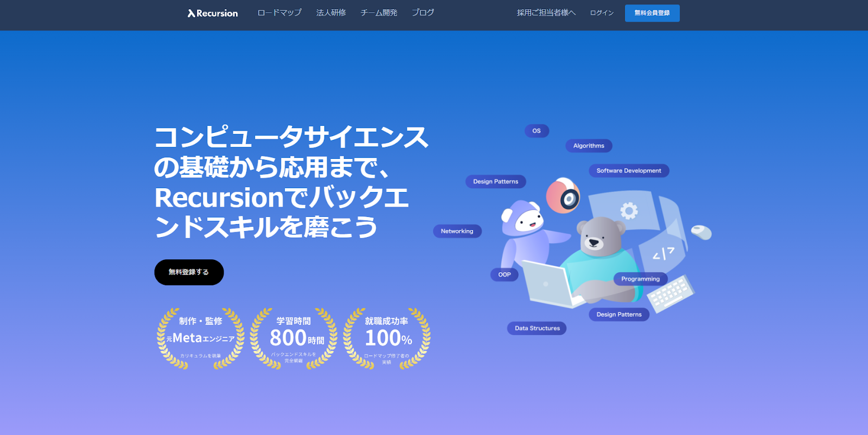
Task: Click the 就職成功率 100% laurel badge
Action: pos(387,338)
